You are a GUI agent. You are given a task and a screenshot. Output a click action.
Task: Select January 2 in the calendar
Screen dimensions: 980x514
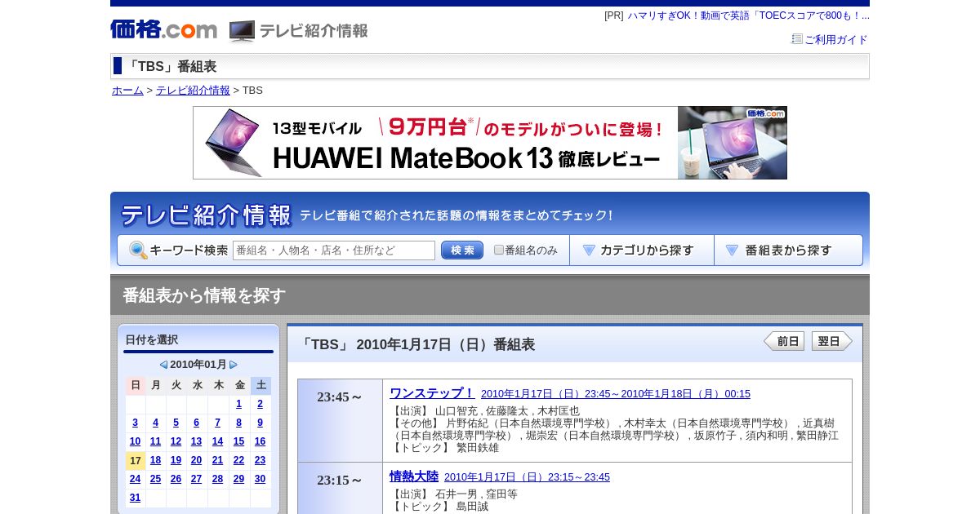[261, 404]
